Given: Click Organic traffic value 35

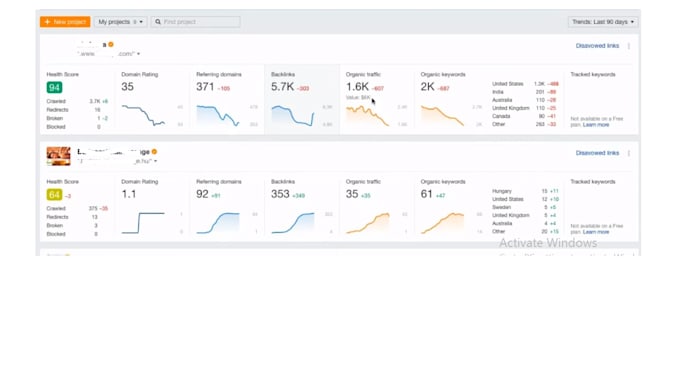Looking at the screenshot, I should pos(352,194).
